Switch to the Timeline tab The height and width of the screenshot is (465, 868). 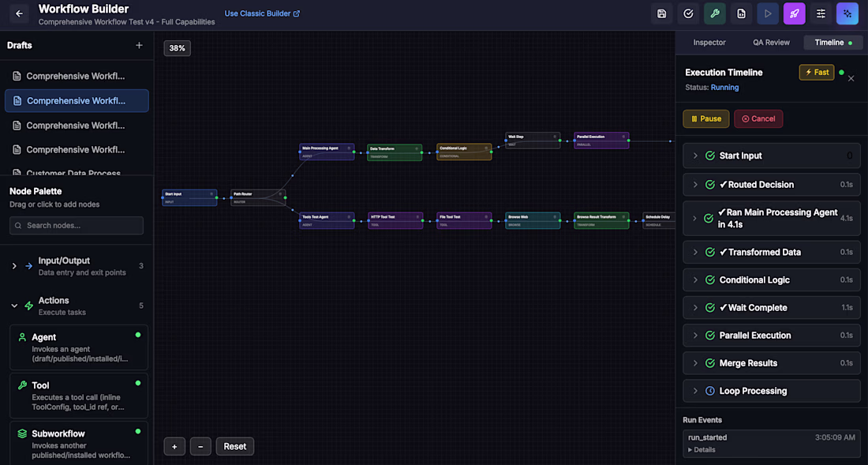click(x=833, y=43)
